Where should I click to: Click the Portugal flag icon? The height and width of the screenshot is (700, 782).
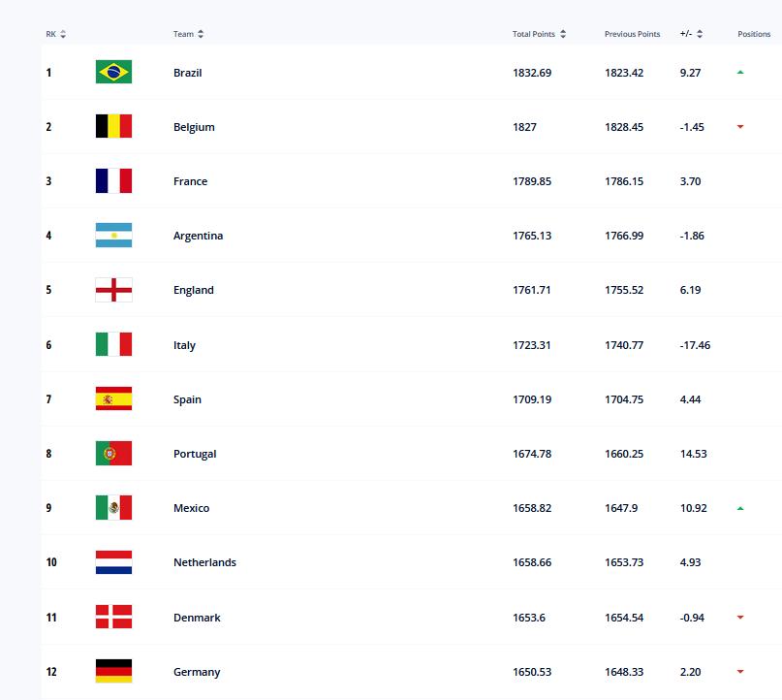[113, 454]
